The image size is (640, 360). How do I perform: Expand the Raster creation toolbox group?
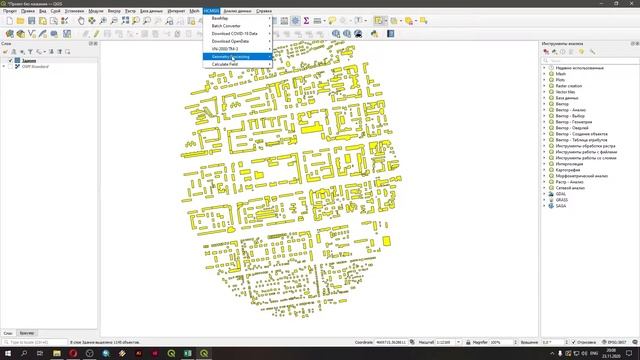click(544, 86)
